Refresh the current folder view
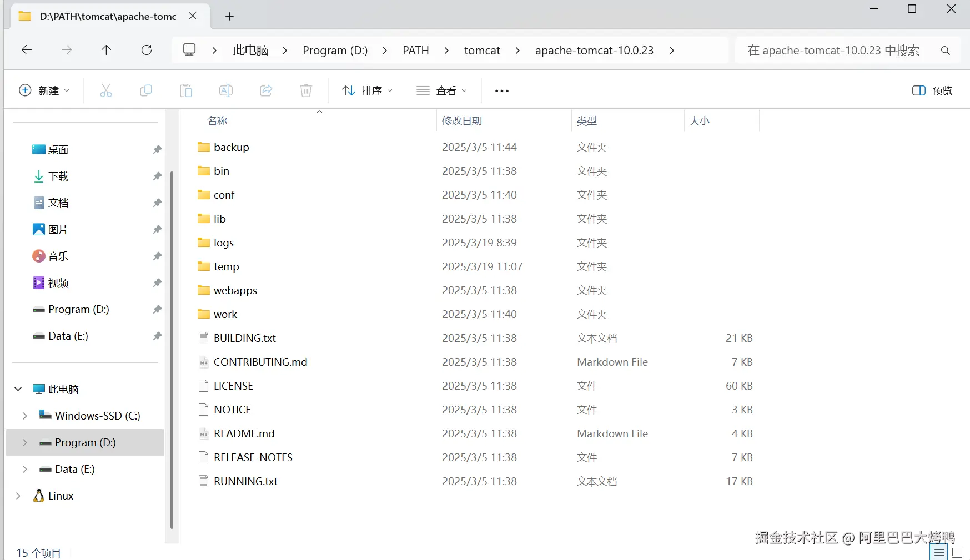 [x=147, y=50]
